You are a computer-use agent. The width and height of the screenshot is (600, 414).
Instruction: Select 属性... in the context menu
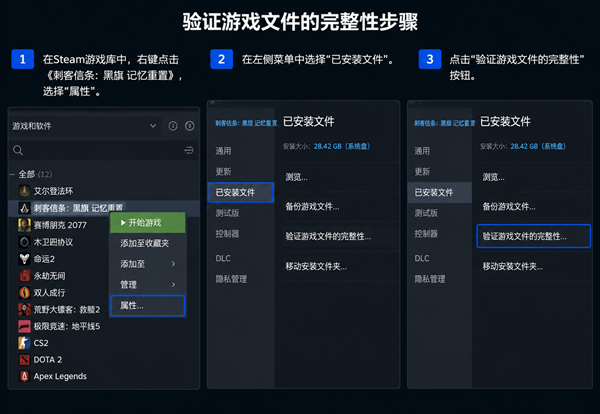(148, 305)
